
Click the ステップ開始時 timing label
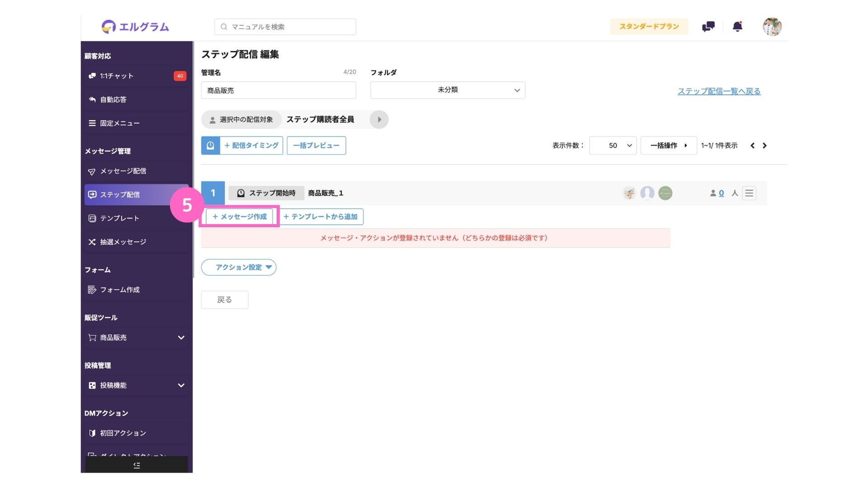click(266, 193)
